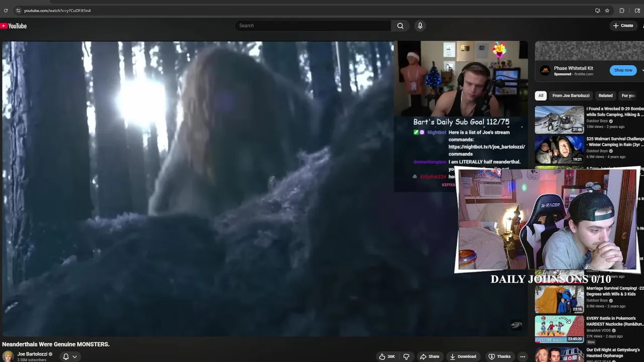Select the For you filter chip
The width and height of the screenshot is (644, 362).
[629, 96]
